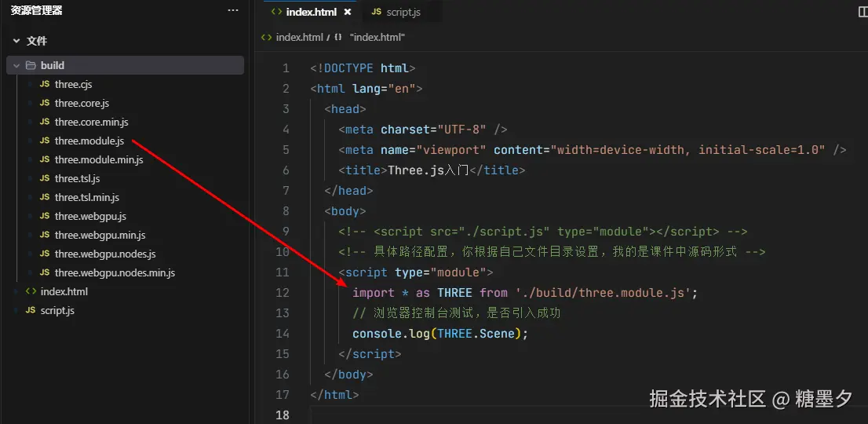Close the index.html tab
Viewport: 868px width, 424px height.
click(x=348, y=12)
